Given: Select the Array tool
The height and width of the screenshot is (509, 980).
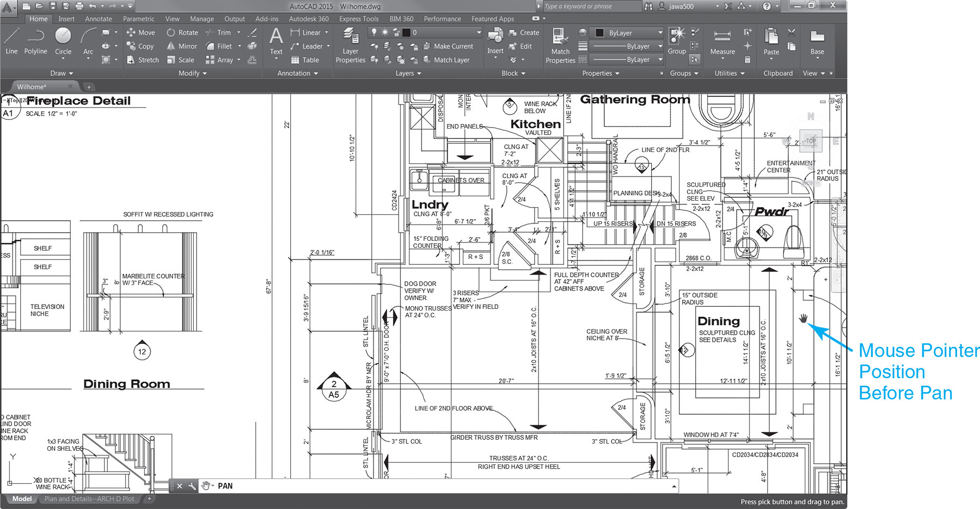Looking at the screenshot, I should click(x=219, y=60).
